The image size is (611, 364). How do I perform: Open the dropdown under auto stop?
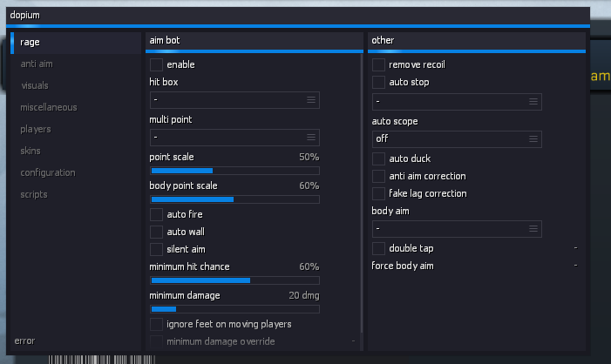[457, 102]
